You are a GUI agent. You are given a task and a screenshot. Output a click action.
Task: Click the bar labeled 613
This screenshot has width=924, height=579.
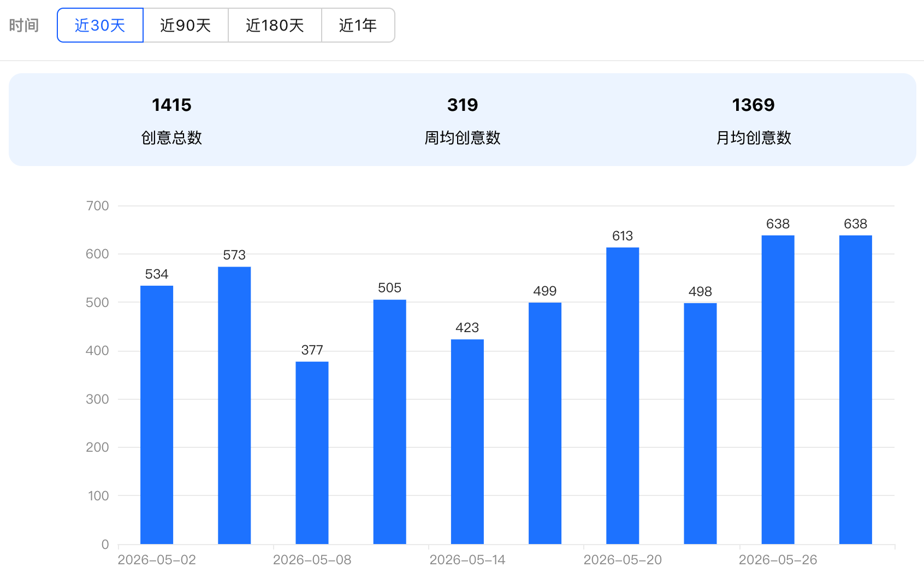[x=623, y=395]
